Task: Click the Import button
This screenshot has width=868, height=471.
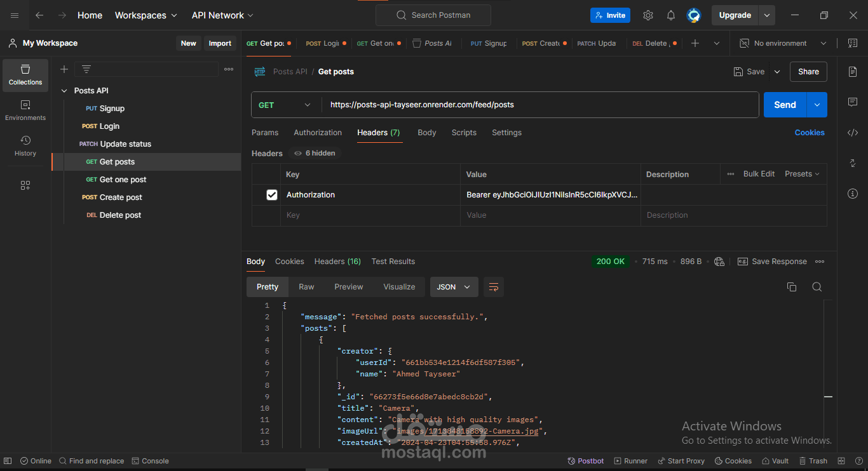Action: tap(220, 43)
